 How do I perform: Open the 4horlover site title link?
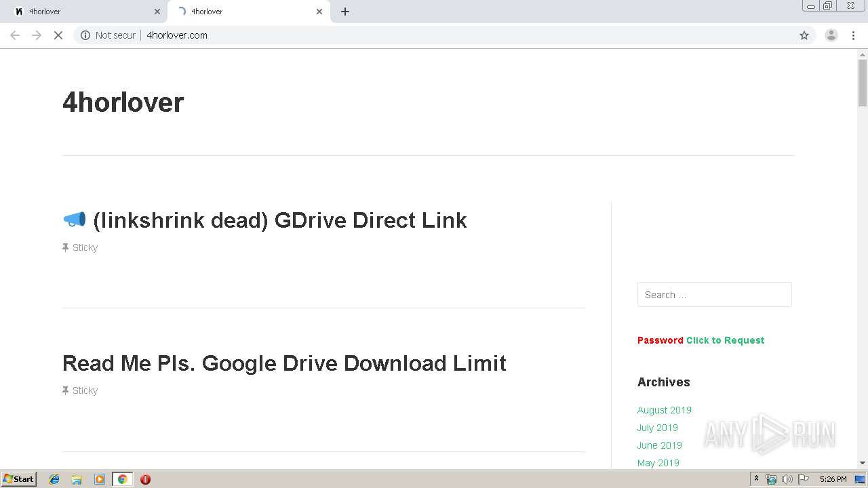(x=123, y=102)
